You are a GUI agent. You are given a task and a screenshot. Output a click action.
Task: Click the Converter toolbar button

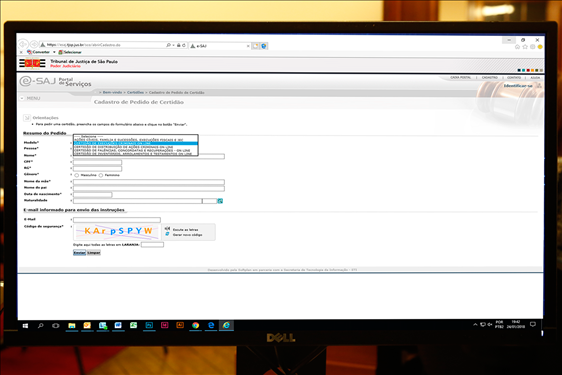[38, 52]
